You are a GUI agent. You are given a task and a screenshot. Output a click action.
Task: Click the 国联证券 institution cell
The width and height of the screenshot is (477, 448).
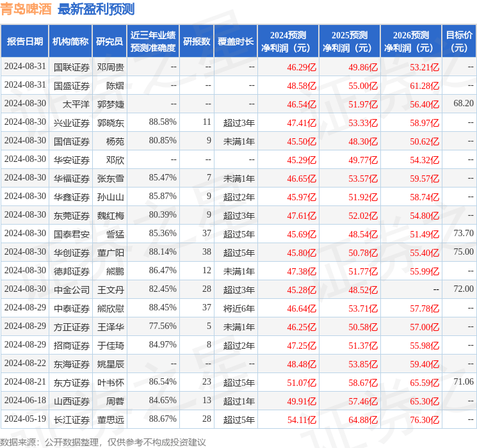click(x=72, y=67)
